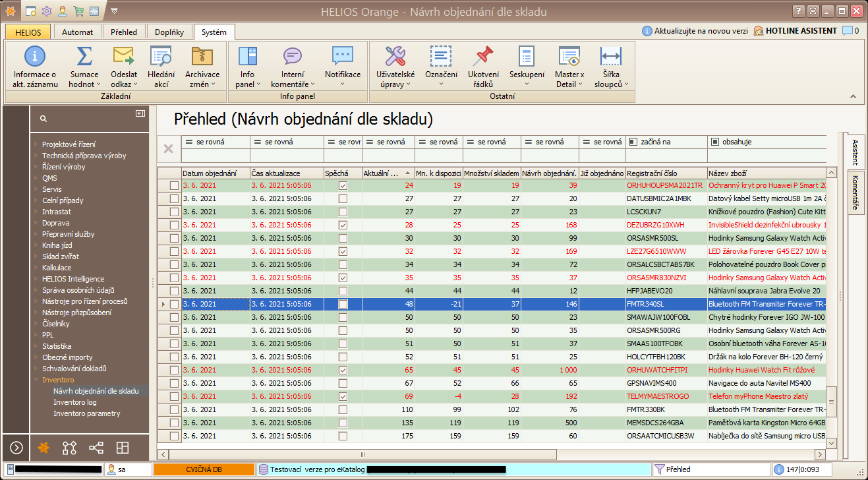The image size is (868, 480).
Task: Click the Ukotvení řádků pin icon
Action: pos(483,57)
